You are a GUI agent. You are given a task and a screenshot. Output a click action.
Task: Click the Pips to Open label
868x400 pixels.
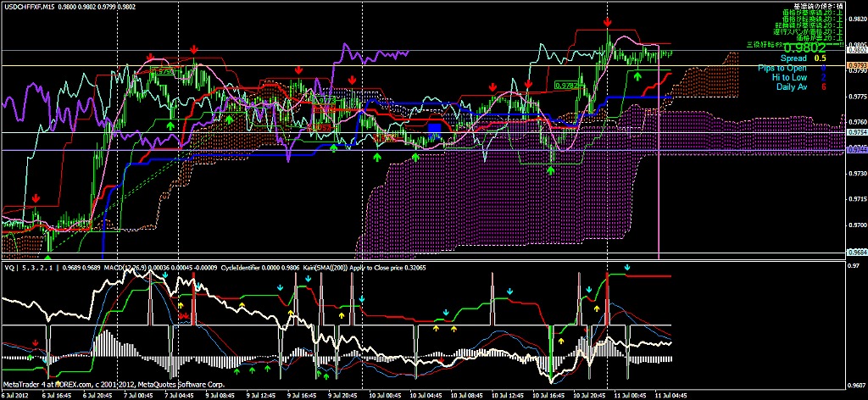click(782, 68)
